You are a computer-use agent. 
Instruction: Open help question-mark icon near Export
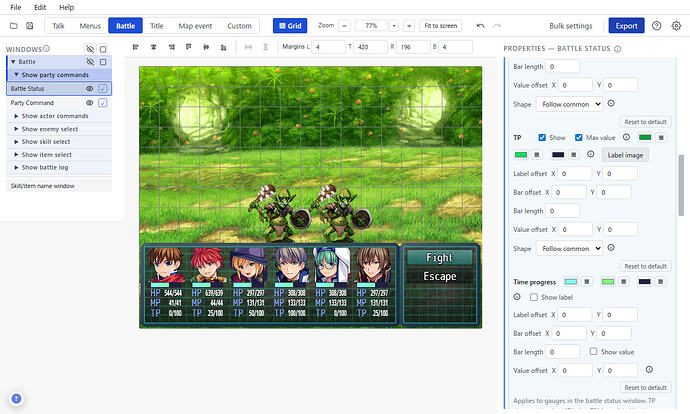coord(657,26)
